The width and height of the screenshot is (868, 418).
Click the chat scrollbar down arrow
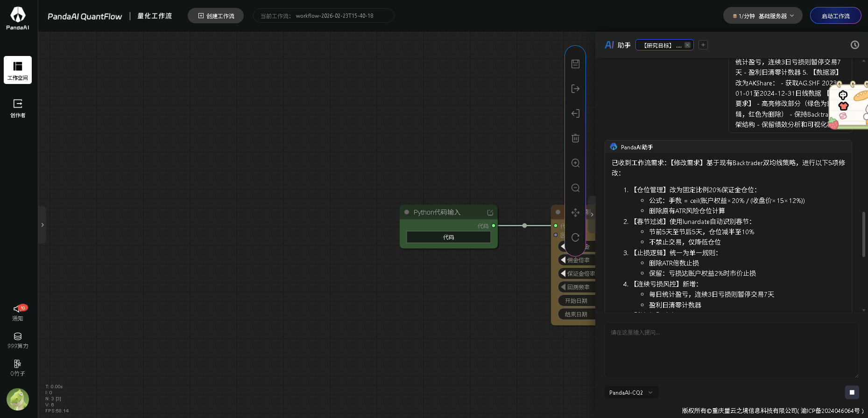(864, 310)
